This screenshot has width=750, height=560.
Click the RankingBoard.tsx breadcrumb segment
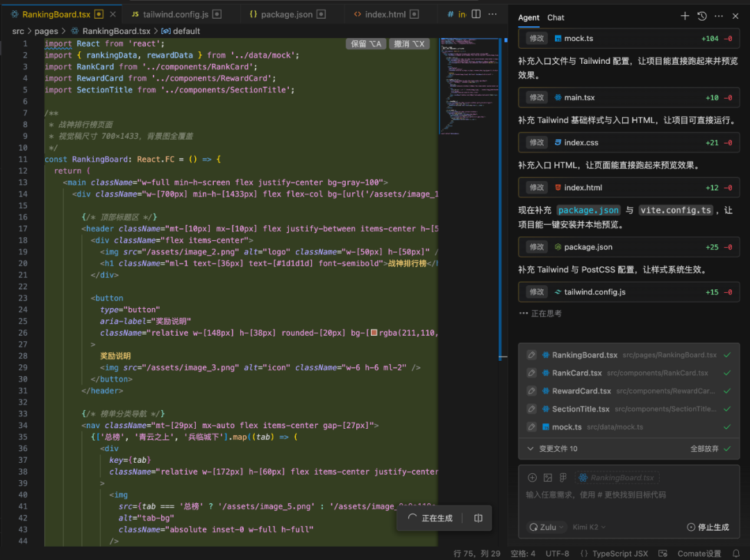[x=111, y=31]
